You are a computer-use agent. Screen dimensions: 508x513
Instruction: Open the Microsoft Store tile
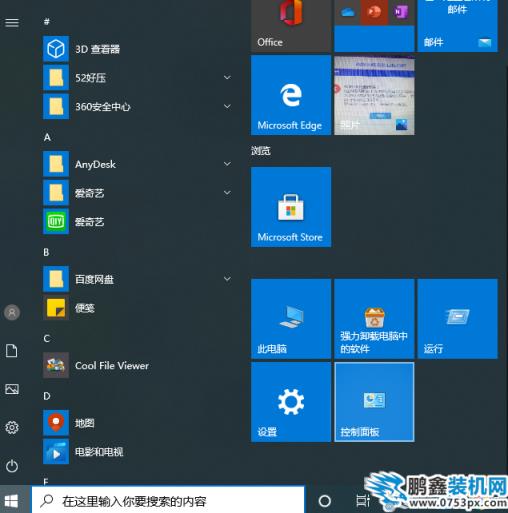[291, 207]
